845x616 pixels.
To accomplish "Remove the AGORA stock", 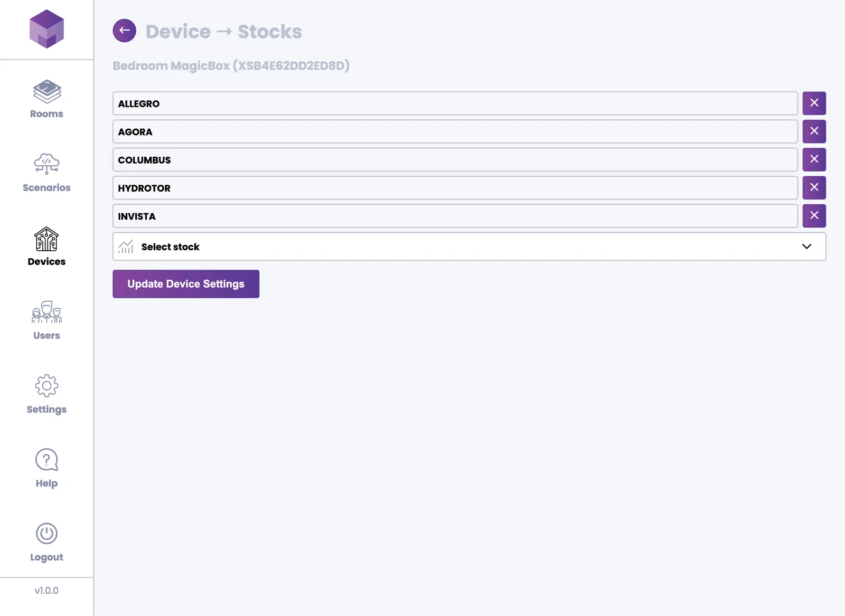I will point(814,131).
